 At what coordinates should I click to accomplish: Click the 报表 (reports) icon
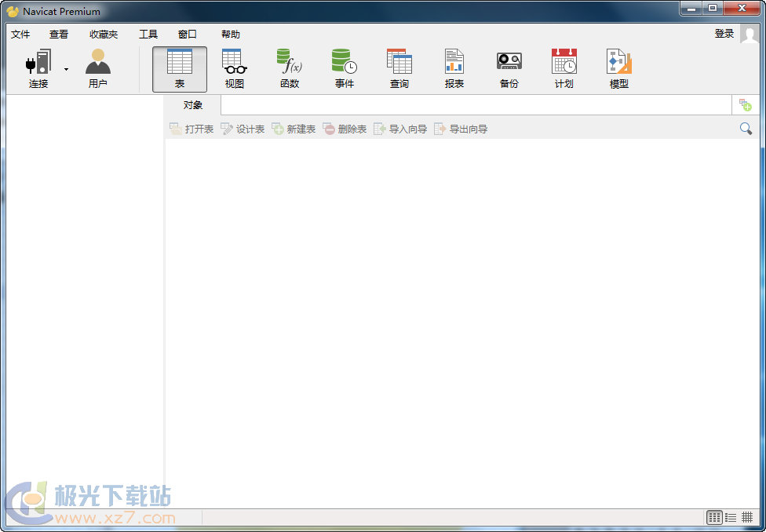tap(454, 67)
